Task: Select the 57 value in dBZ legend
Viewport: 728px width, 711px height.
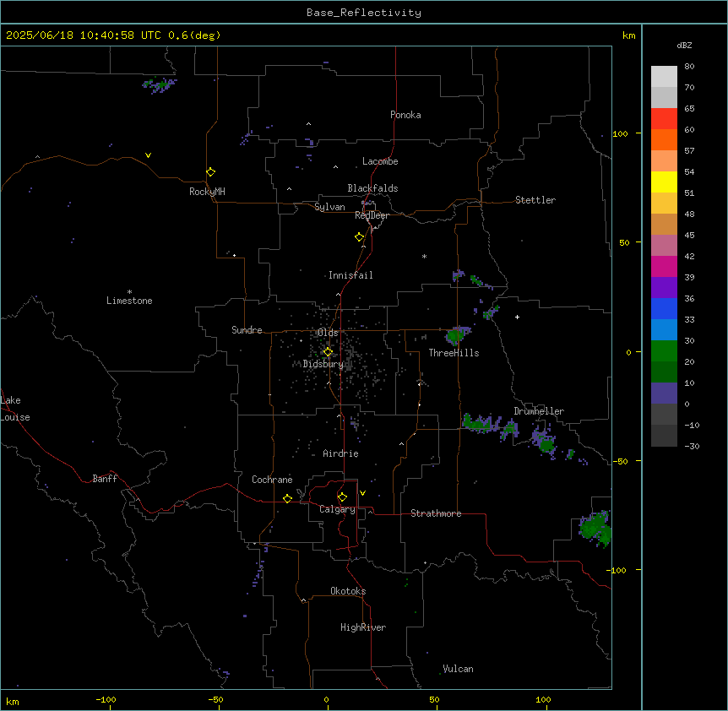Action: tap(689, 151)
